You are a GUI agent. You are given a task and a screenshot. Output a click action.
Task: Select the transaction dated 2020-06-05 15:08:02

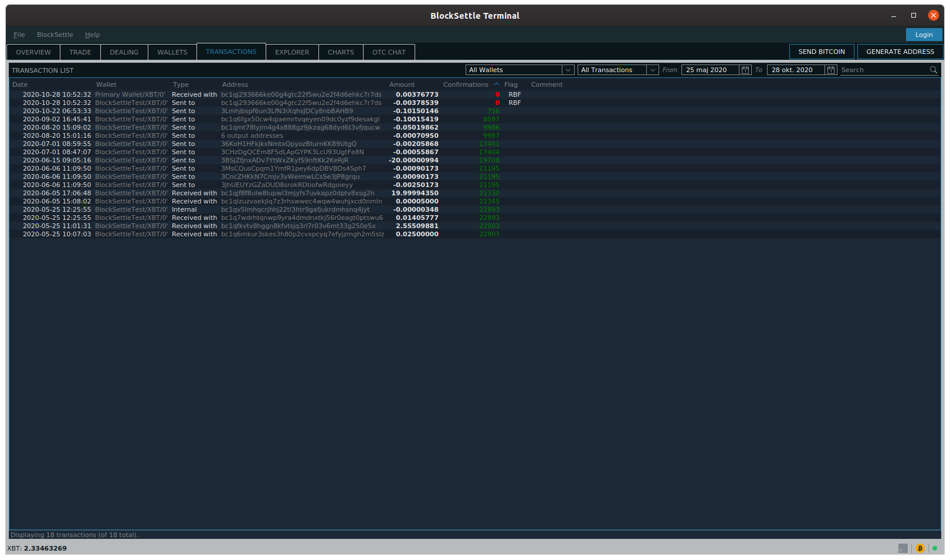click(x=475, y=201)
